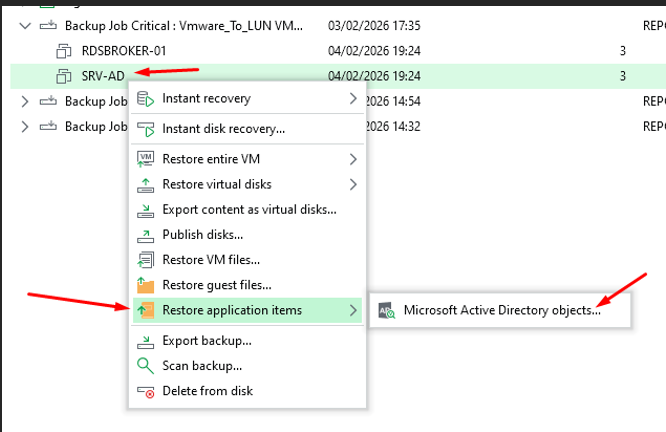Viewport: 666px width, 432px height.
Task: Choose Publish disks...
Action: [247, 235]
